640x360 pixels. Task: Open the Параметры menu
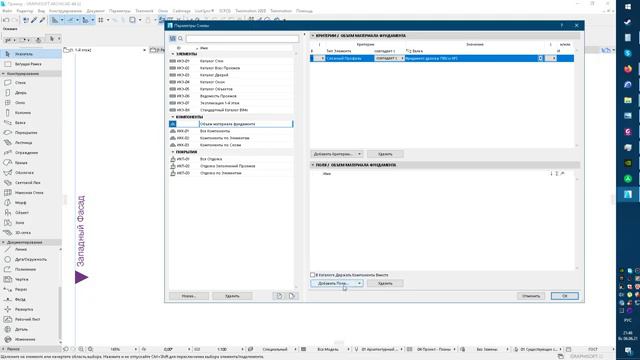pos(120,11)
